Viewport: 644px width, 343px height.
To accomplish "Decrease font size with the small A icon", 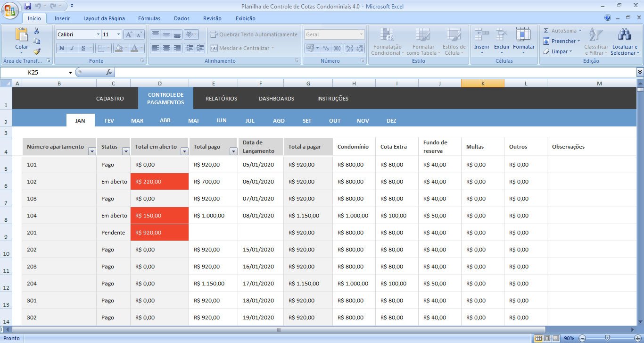I will coord(139,34).
